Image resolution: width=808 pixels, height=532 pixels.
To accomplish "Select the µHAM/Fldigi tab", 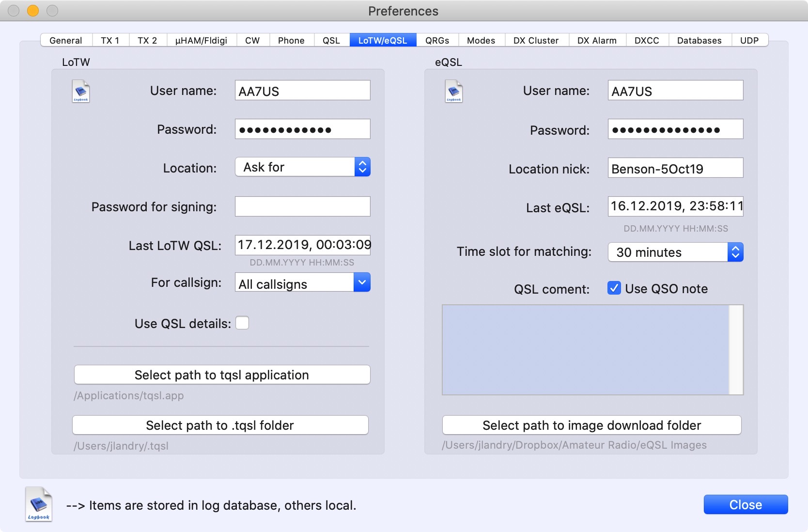I will [201, 40].
